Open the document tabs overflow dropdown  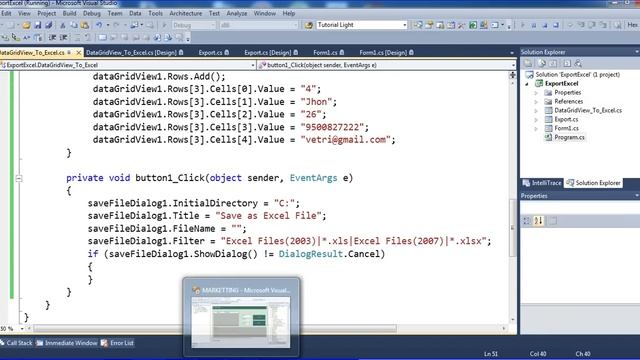click(x=512, y=53)
